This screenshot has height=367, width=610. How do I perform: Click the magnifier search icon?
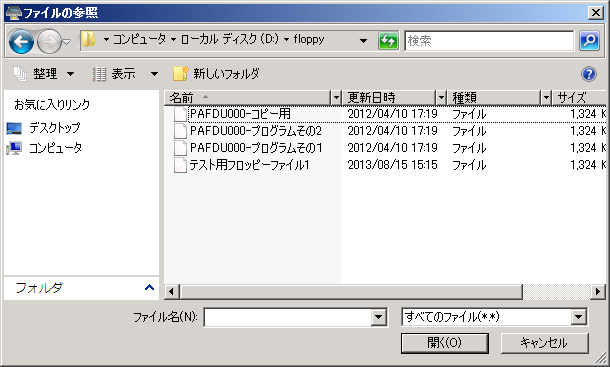point(589,40)
